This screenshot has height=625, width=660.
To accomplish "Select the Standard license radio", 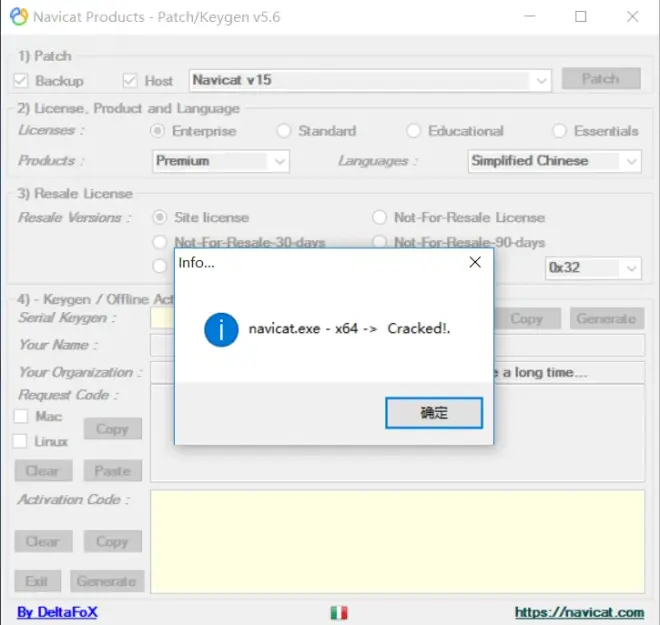I will pos(284,131).
